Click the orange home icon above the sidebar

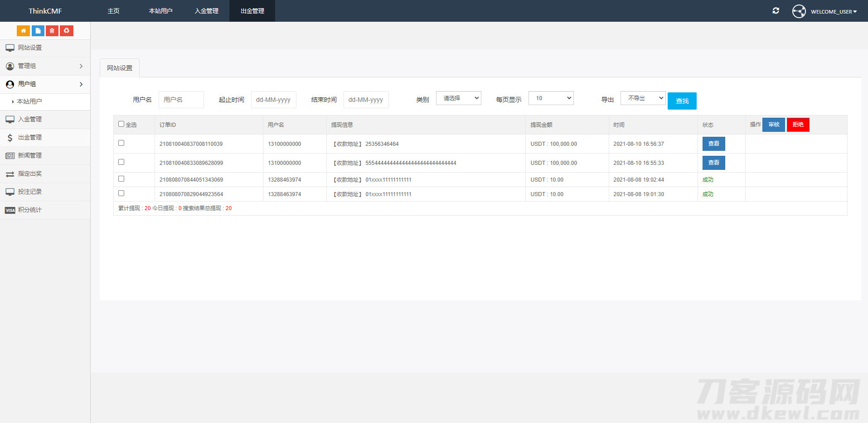pos(23,30)
